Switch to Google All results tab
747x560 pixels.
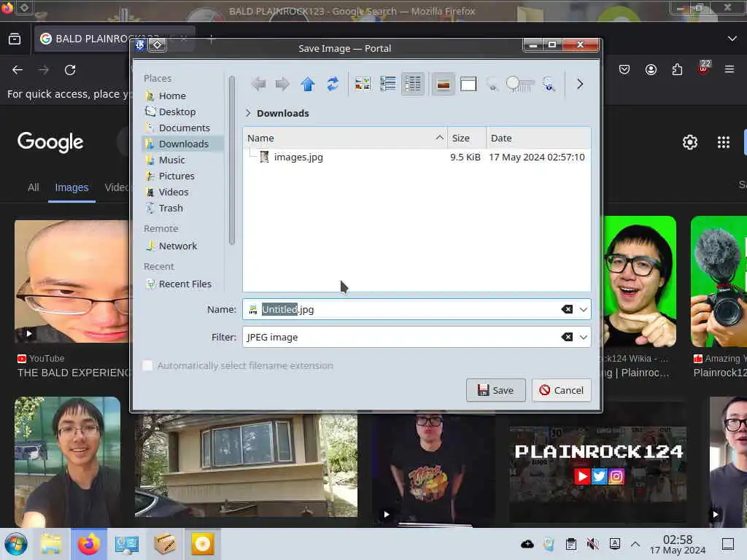click(x=34, y=187)
